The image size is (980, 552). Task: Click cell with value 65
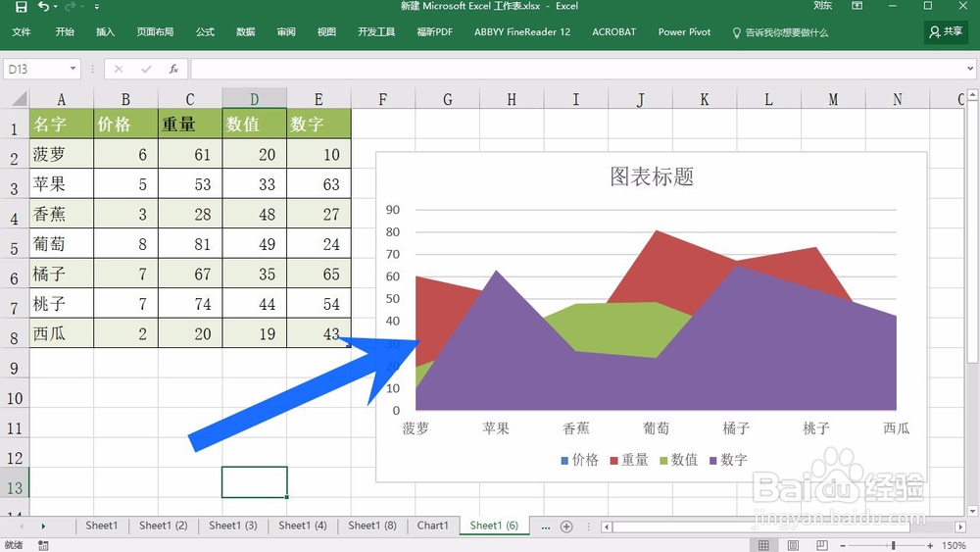point(318,274)
